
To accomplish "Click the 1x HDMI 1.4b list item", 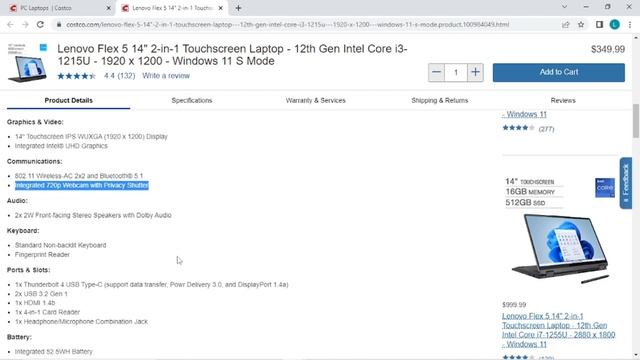I will [x=35, y=303].
